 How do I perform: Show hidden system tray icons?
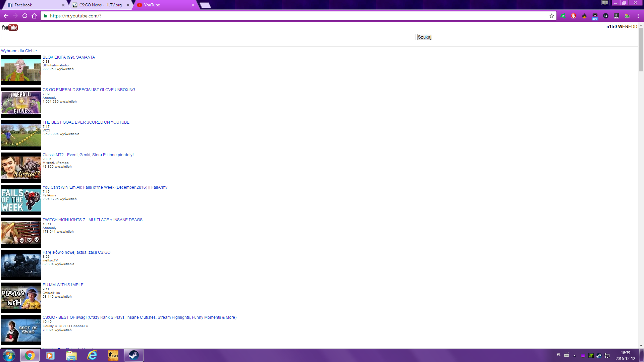(x=575, y=356)
